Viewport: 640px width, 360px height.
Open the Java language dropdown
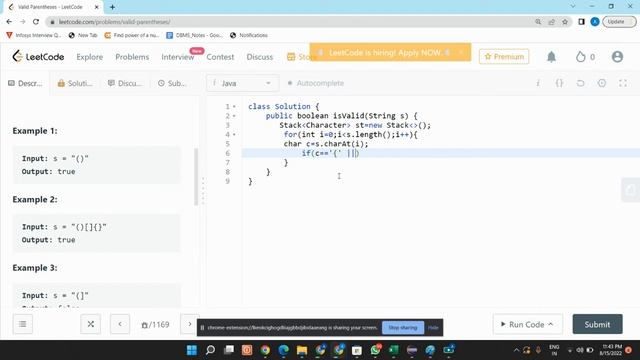pyautogui.click(x=242, y=83)
